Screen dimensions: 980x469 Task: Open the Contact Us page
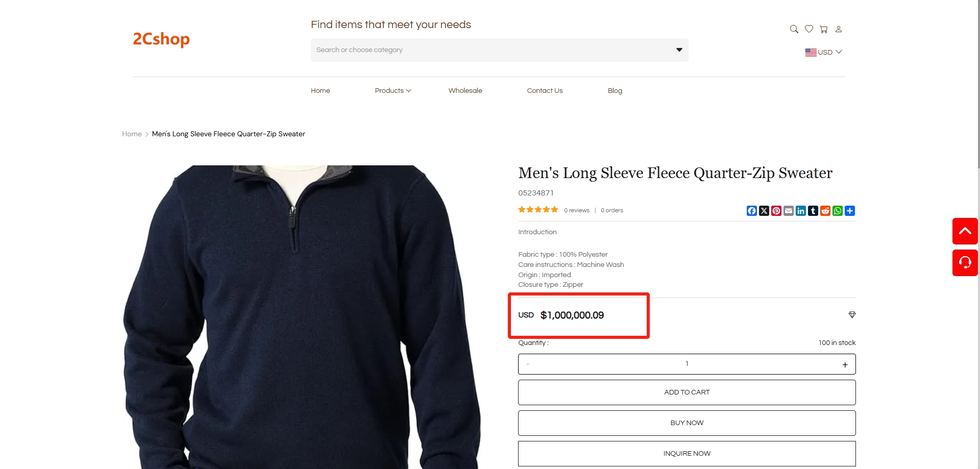click(545, 90)
